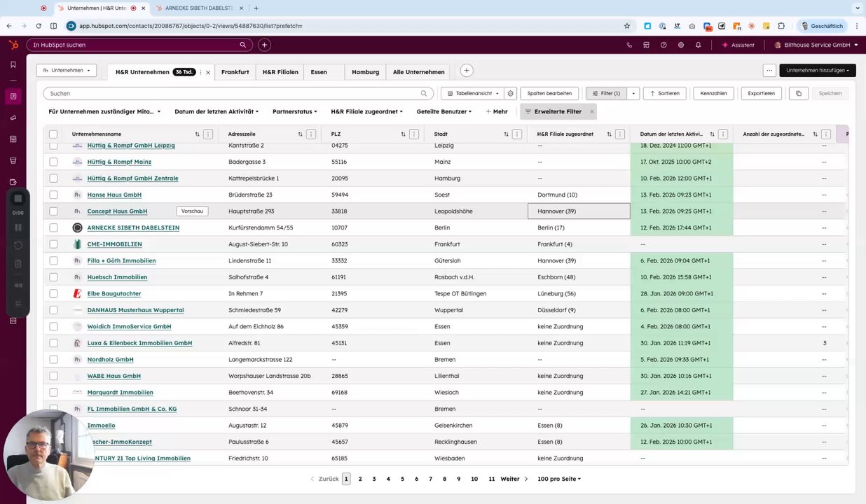Screen dimensions: 866x504
Task: Open a new browser tab
Action: click(256, 8)
